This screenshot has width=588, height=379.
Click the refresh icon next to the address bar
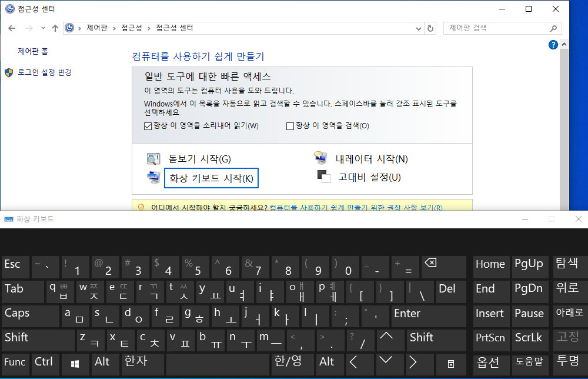429,28
